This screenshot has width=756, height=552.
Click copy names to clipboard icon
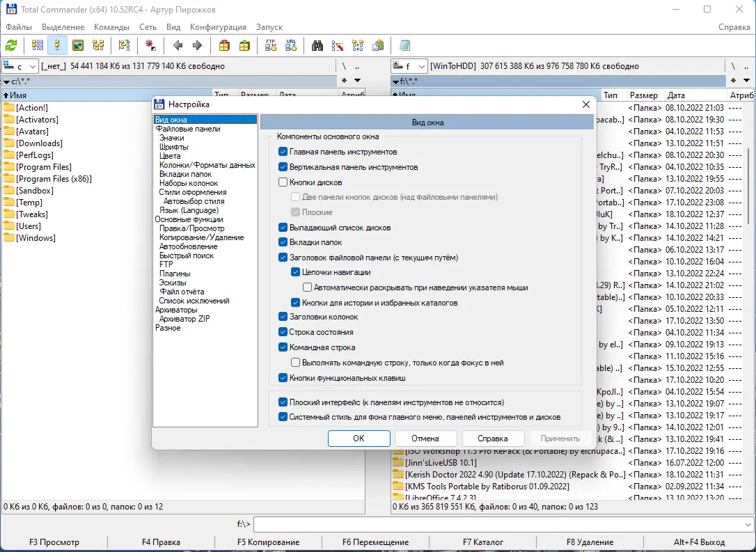tap(378, 46)
